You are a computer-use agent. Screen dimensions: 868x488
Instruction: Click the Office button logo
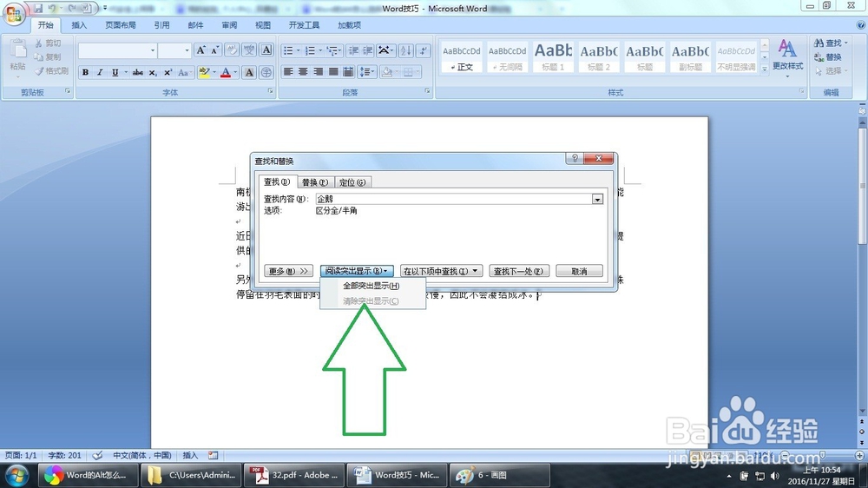point(13,13)
